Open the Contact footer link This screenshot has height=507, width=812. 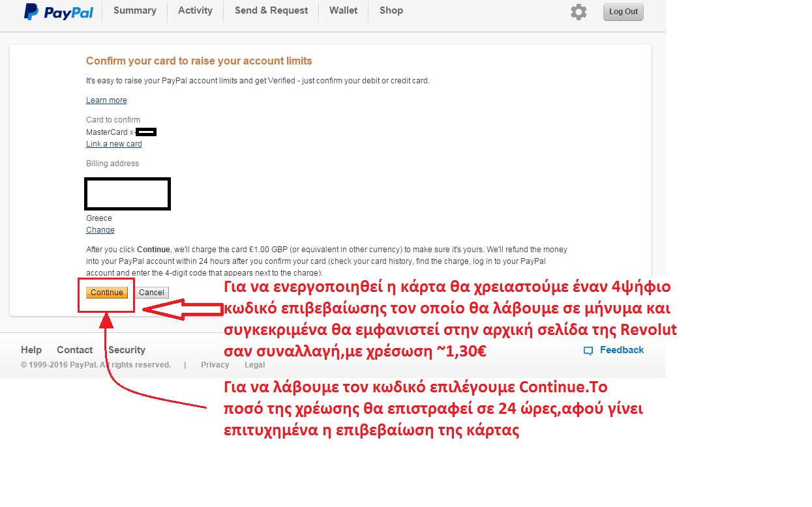75,350
